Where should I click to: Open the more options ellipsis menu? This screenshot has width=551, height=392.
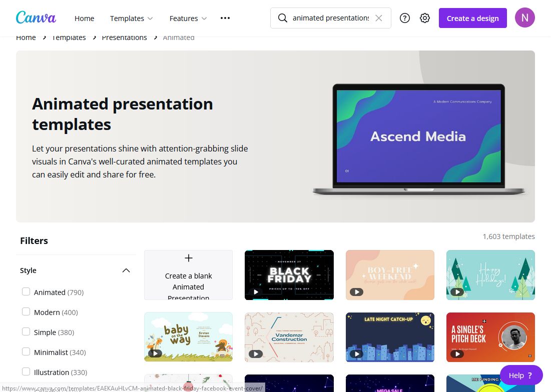225,18
